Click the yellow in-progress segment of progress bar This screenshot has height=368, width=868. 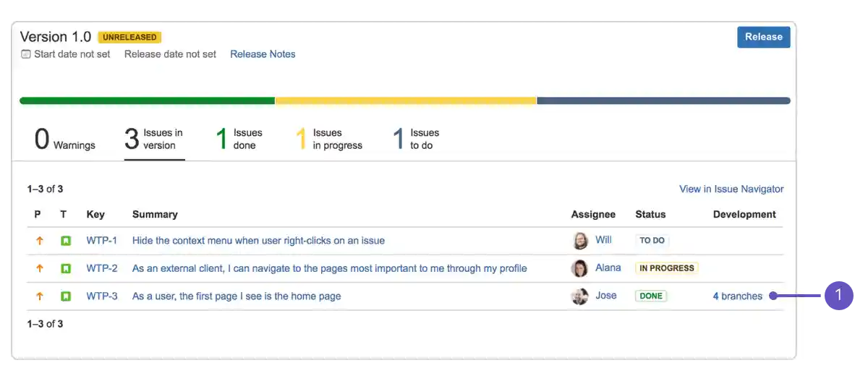point(406,100)
